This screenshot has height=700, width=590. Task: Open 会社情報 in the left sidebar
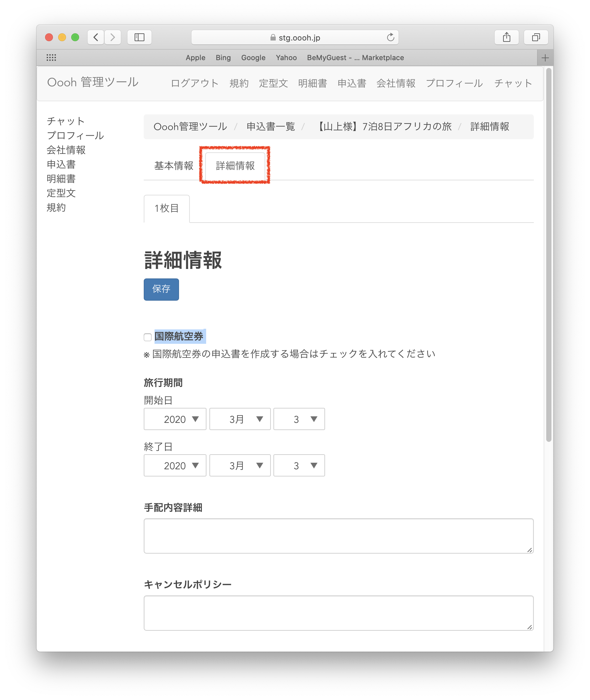66,150
